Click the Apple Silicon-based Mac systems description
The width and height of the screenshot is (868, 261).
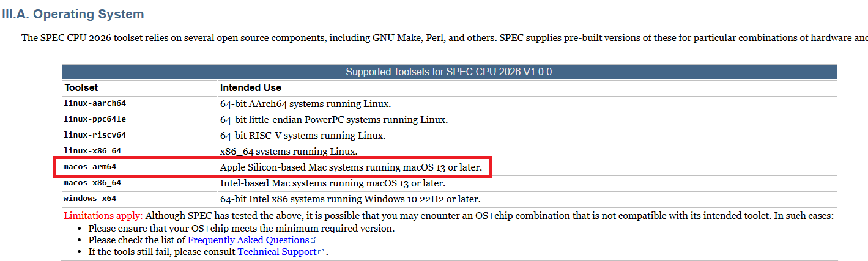tap(351, 167)
